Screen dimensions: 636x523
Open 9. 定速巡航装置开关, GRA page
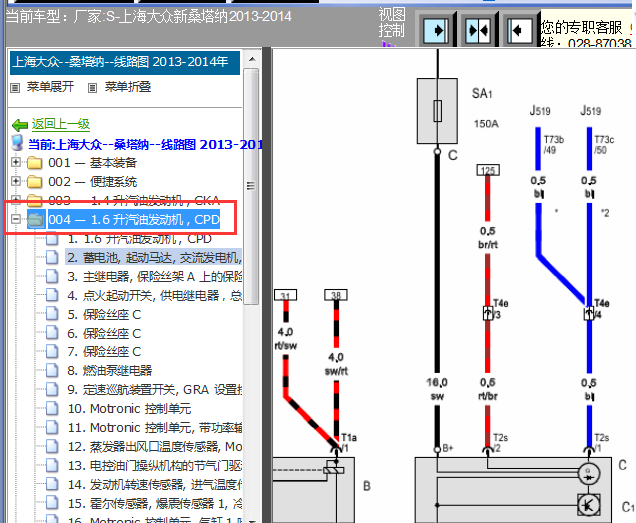point(155,390)
